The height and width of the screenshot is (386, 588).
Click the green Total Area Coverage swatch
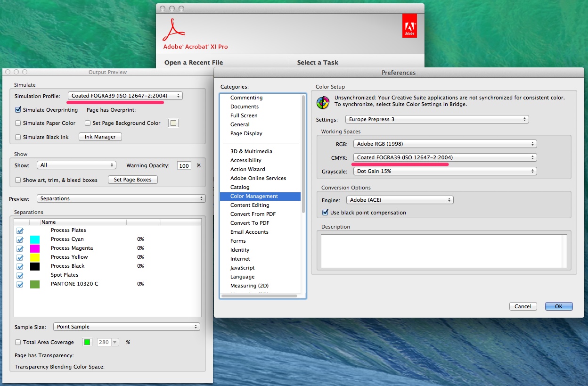click(87, 342)
